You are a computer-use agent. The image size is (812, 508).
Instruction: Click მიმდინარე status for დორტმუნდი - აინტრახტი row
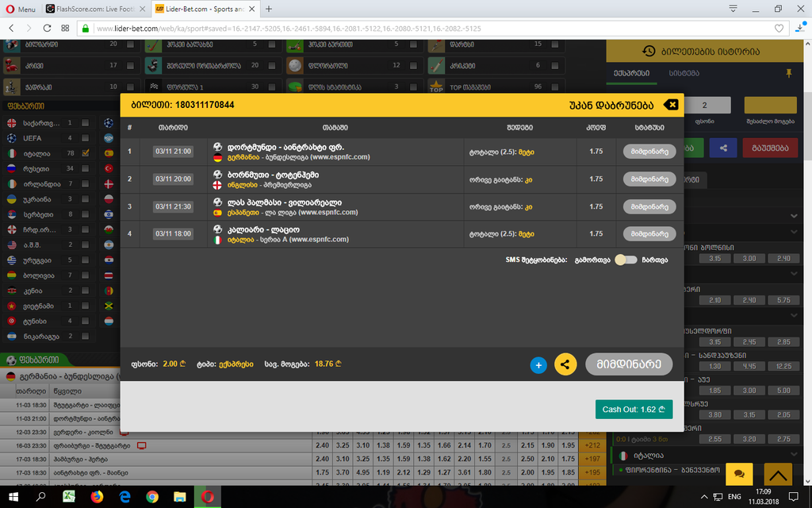coord(649,152)
